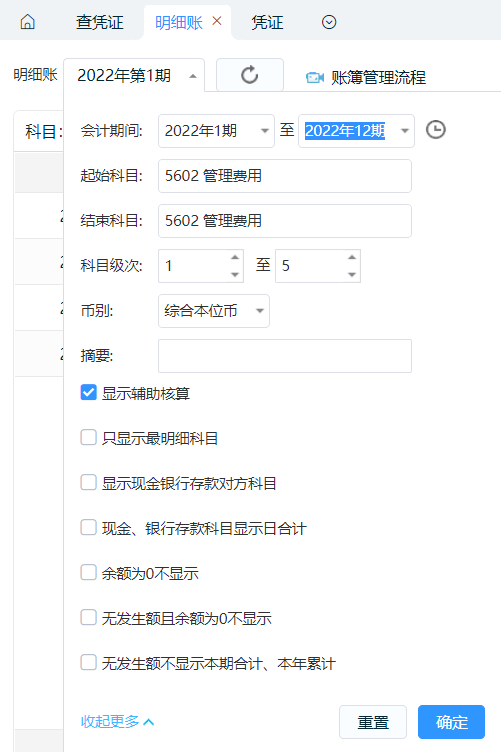501x752 pixels.
Task: Click into the 摘要 input field
Action: tap(285, 356)
